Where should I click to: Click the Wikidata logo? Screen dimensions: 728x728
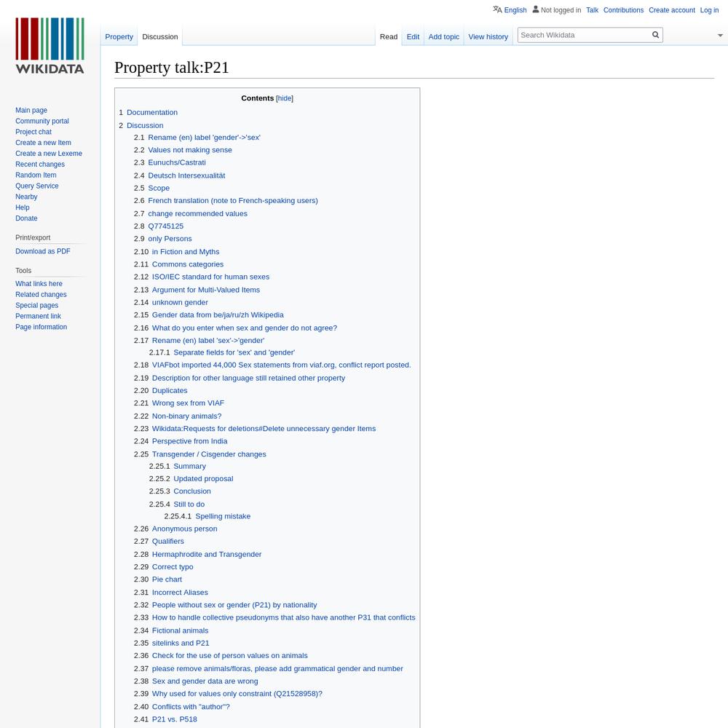[x=50, y=45]
